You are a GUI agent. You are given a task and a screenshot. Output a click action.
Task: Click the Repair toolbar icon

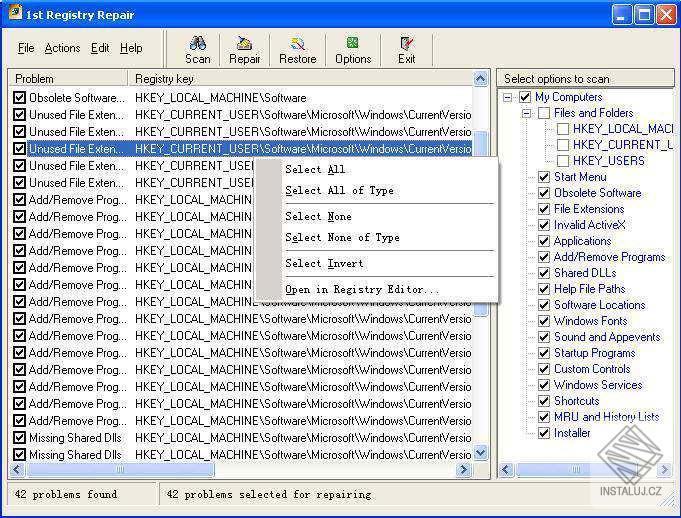coord(244,44)
